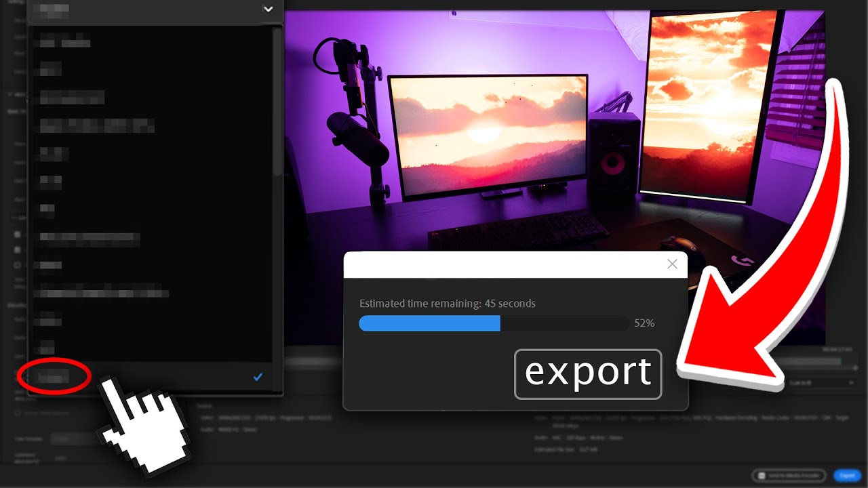
Task: Click the selected value in dropdown header
Action: 54,9
